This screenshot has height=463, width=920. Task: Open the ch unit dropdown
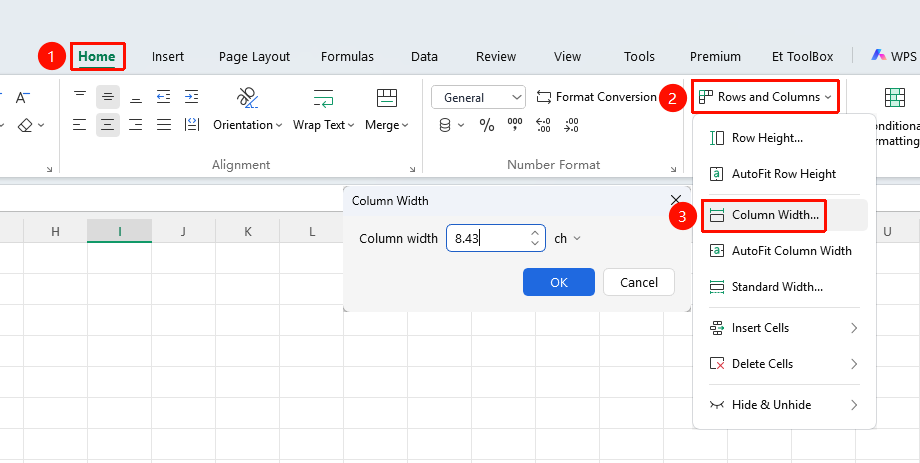tap(567, 238)
